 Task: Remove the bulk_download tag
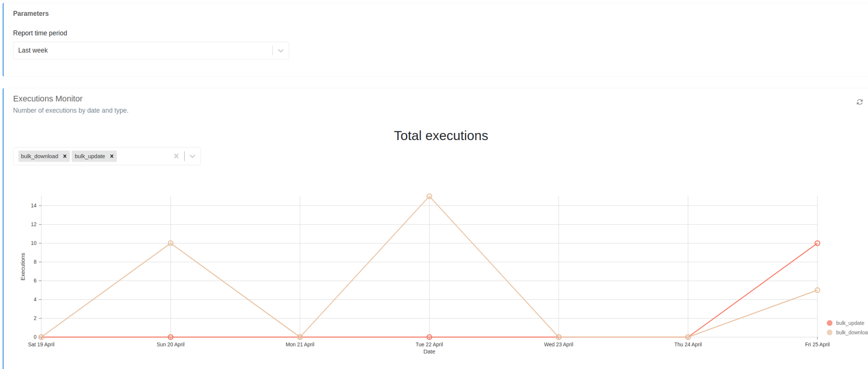tap(65, 156)
